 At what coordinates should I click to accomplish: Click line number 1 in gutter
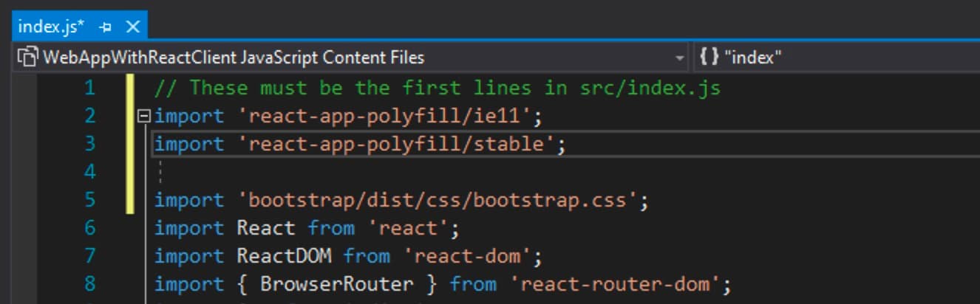(x=89, y=89)
